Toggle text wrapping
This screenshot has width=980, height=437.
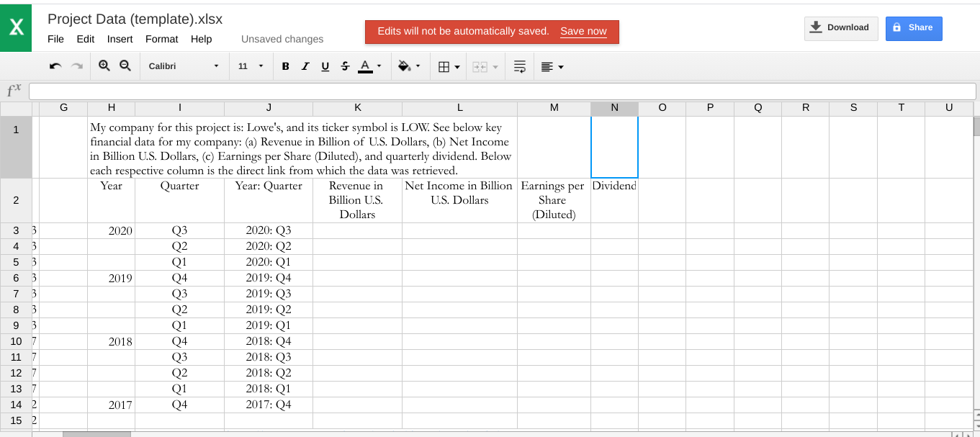(x=519, y=66)
